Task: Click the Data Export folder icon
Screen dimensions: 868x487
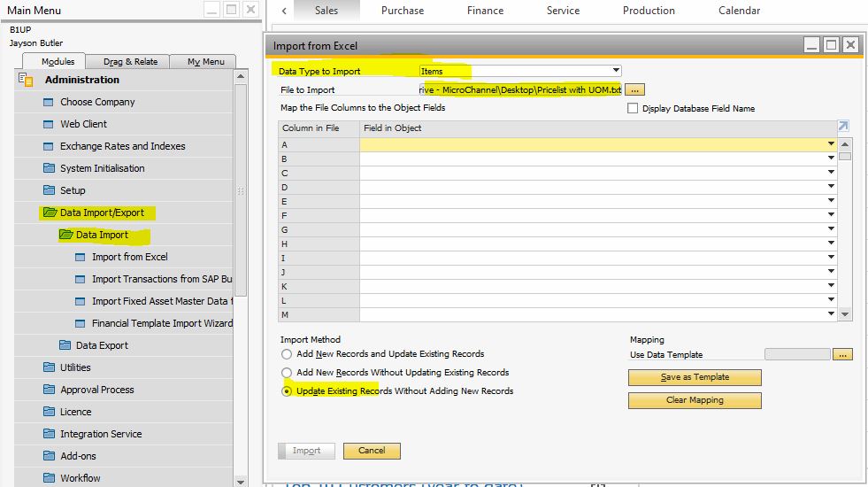Action: 65,345
